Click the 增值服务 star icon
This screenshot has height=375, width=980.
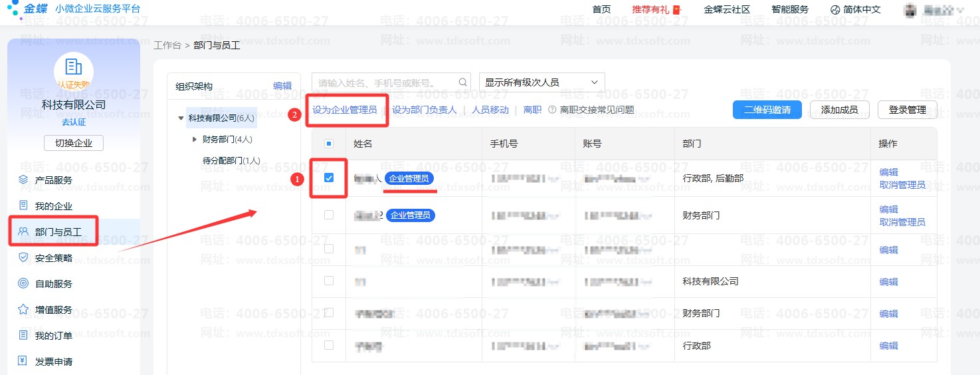[23, 309]
